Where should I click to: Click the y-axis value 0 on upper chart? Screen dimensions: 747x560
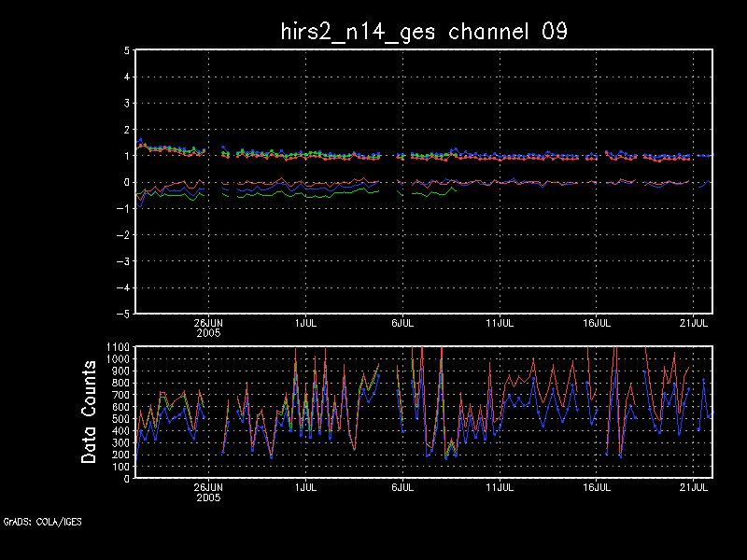pyautogui.click(x=125, y=182)
